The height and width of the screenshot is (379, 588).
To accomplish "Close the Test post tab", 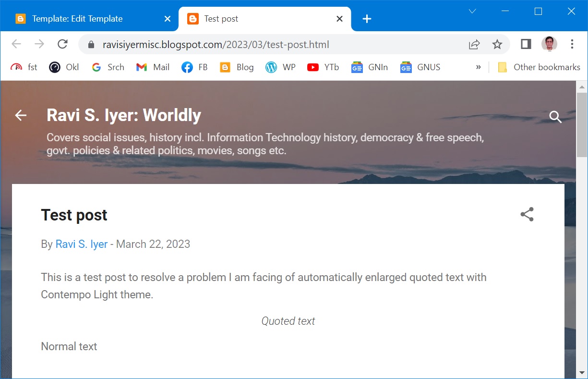I will [x=339, y=19].
